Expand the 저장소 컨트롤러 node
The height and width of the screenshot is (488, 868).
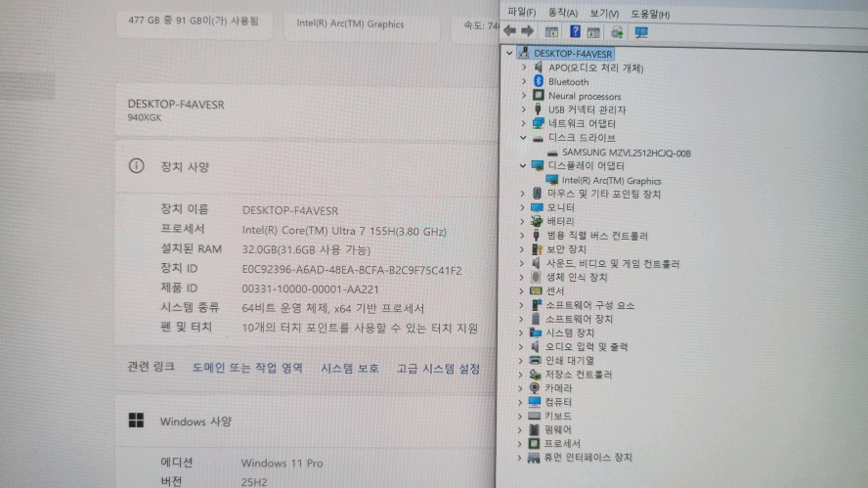pyautogui.click(x=520, y=375)
